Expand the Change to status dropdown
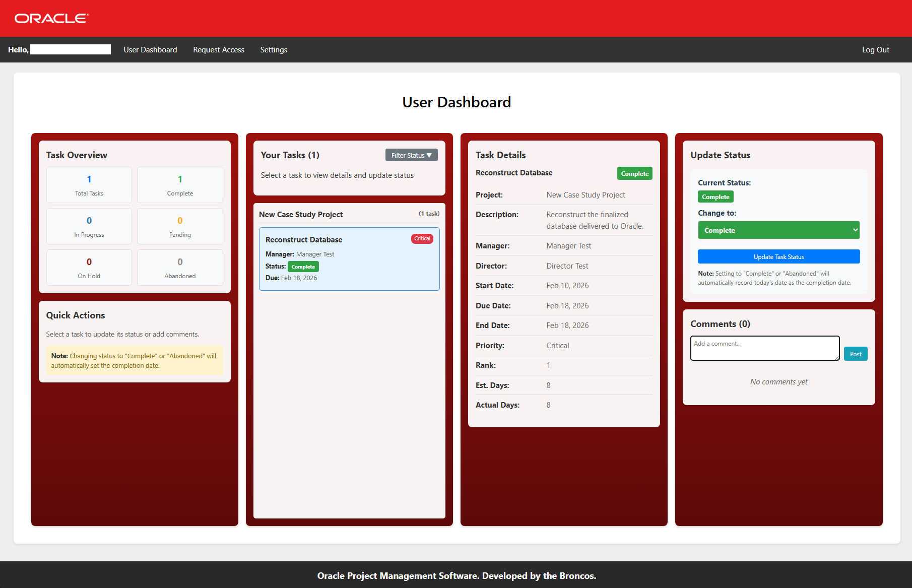The height and width of the screenshot is (588, 912). tap(778, 230)
